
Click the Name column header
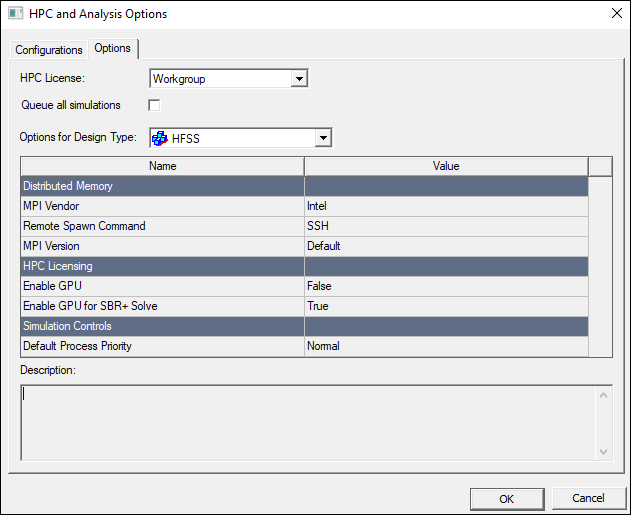click(x=163, y=166)
